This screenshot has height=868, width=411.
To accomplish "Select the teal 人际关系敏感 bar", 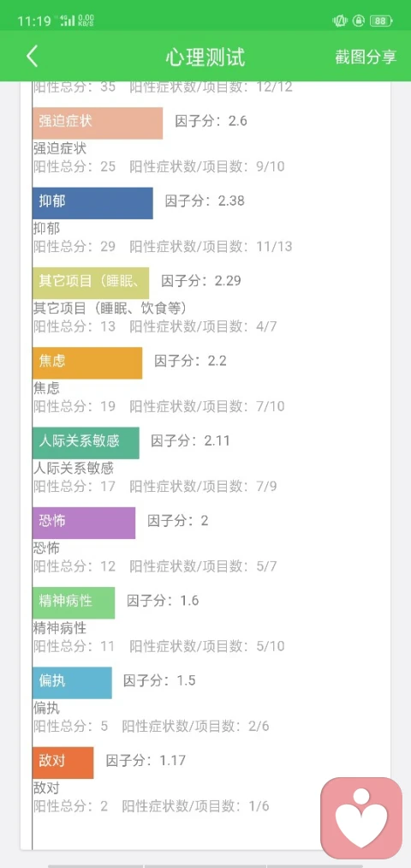I will point(86,443).
